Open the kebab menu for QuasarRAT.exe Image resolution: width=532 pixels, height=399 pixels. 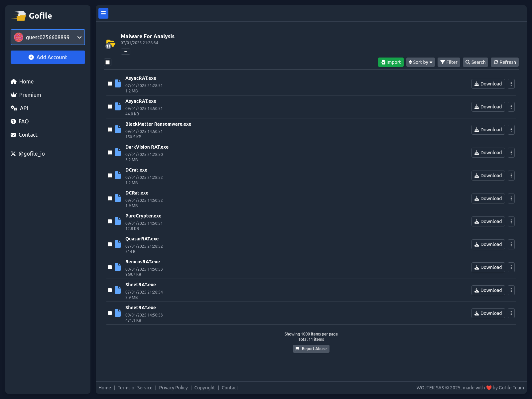point(511,244)
